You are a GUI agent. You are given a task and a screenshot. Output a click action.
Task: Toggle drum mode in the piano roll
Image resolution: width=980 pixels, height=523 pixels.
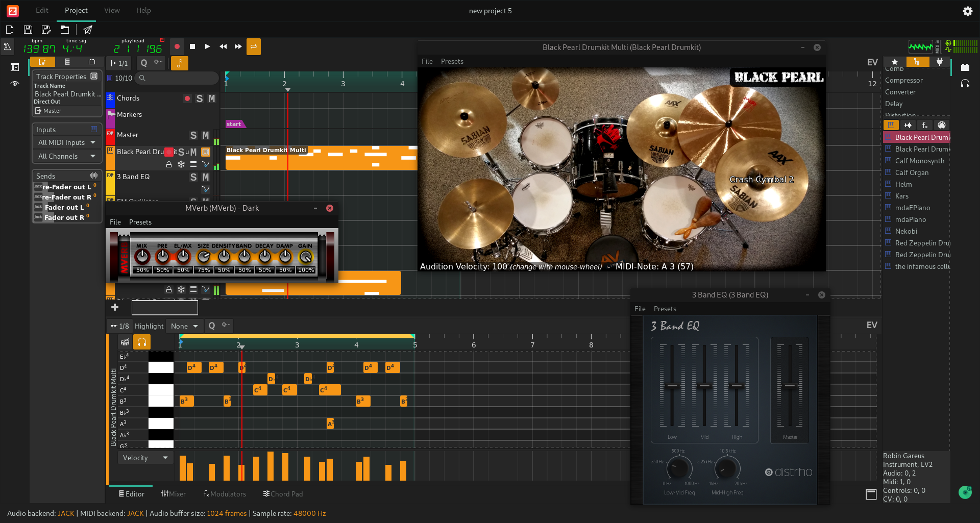[125, 342]
